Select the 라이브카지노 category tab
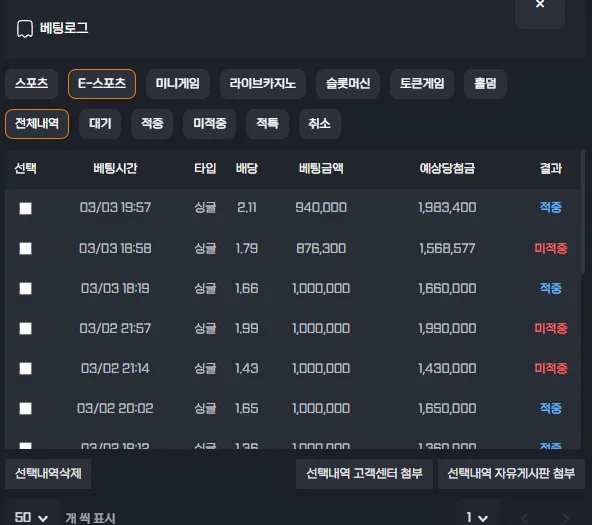 coord(263,83)
